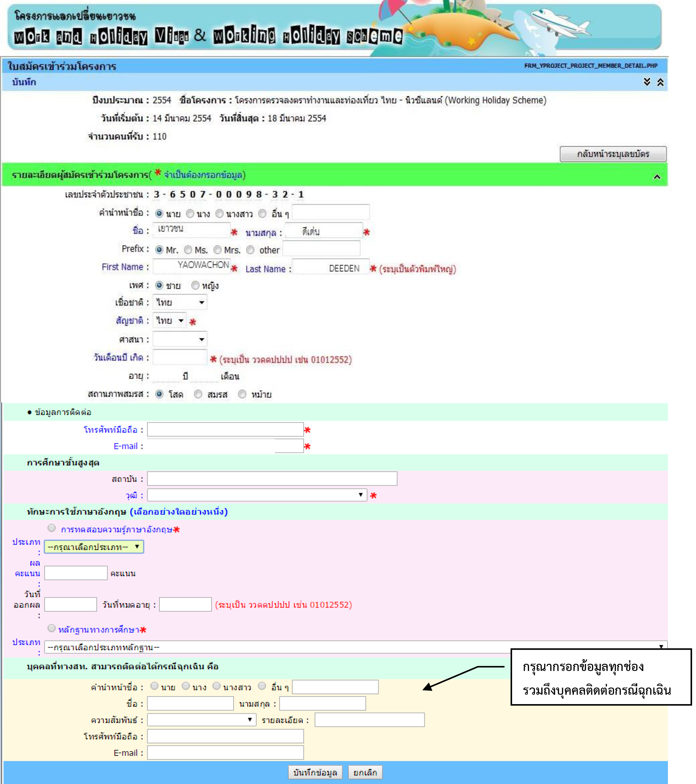Open the English test type dropdown

click(x=94, y=546)
